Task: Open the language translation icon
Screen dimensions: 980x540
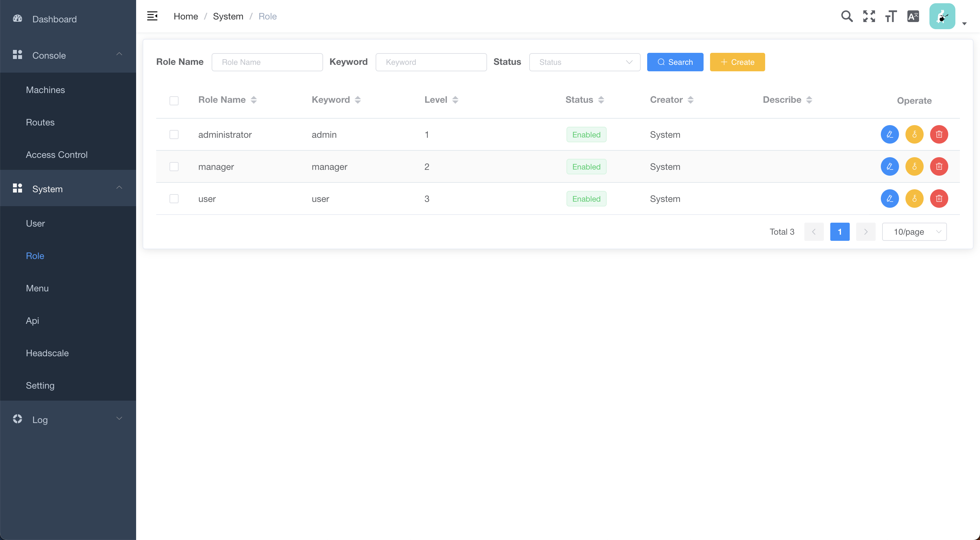Action: (913, 16)
